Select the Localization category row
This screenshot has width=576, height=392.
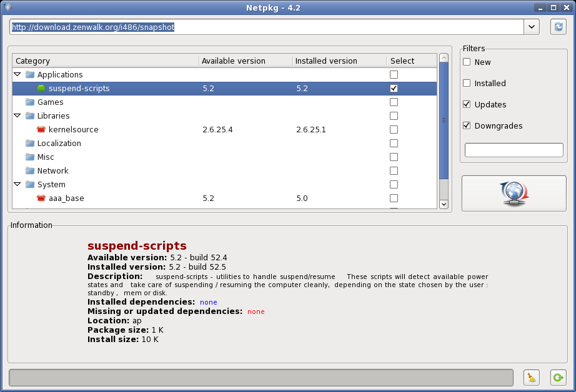224,143
